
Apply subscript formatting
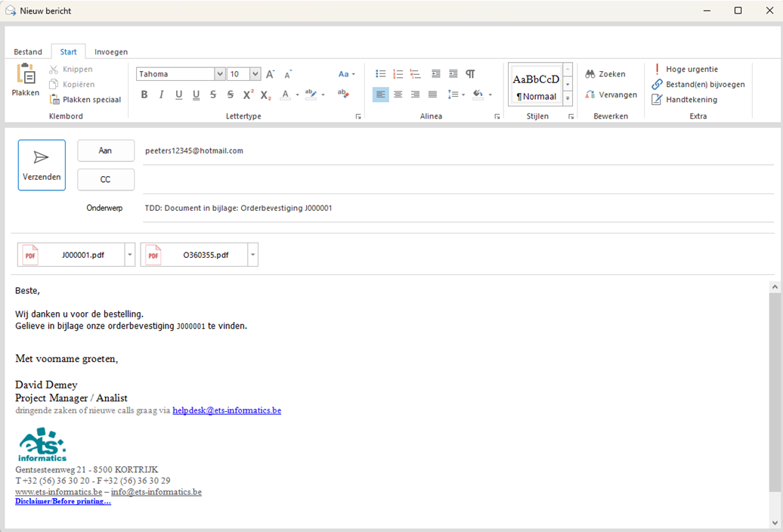pos(266,94)
